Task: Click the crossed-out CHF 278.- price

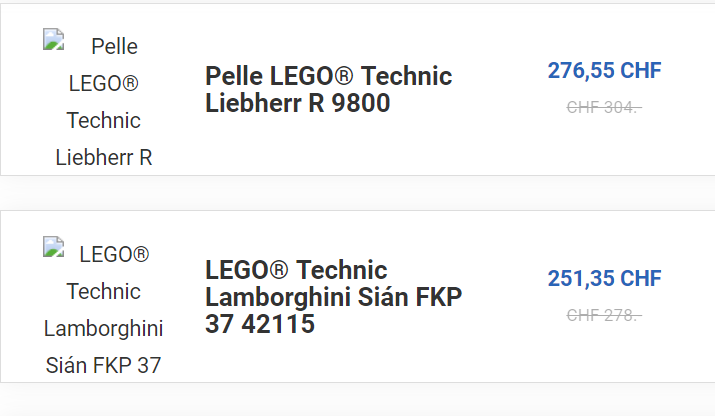Action: 604,315
